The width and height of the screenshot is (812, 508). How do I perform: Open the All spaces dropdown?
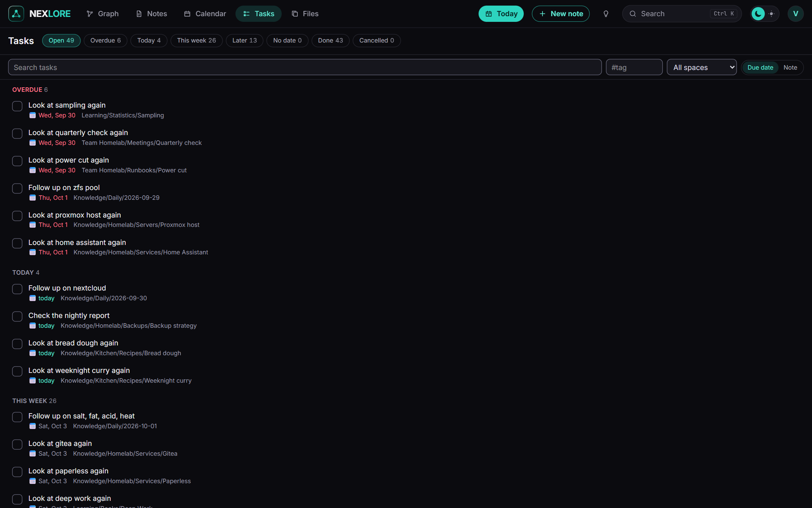click(x=701, y=67)
